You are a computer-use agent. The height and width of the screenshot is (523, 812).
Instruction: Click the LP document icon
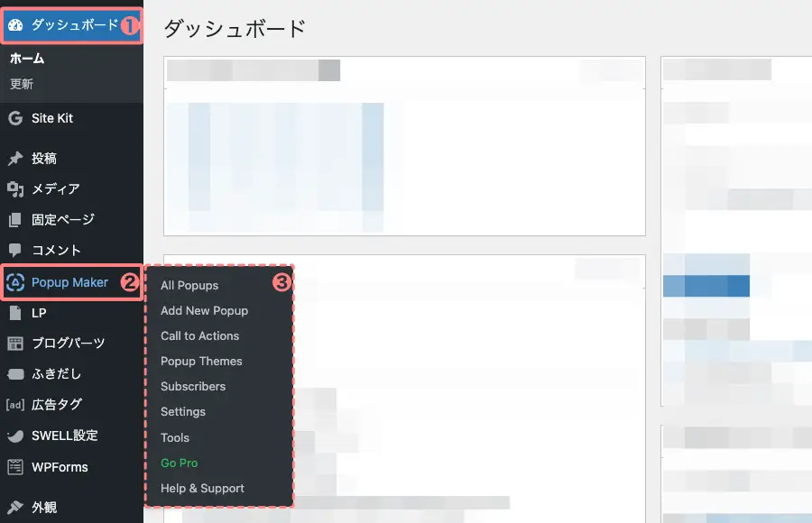(x=15, y=312)
